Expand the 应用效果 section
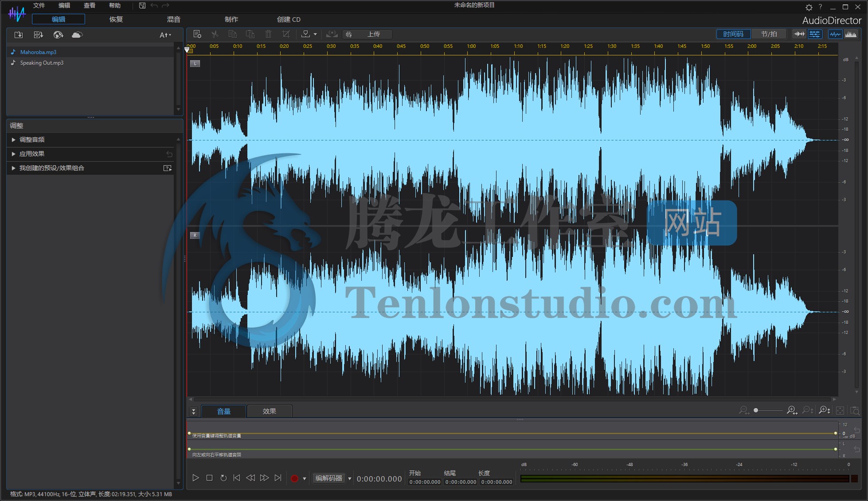Screen dimensions: 868x501 tap(90, 154)
